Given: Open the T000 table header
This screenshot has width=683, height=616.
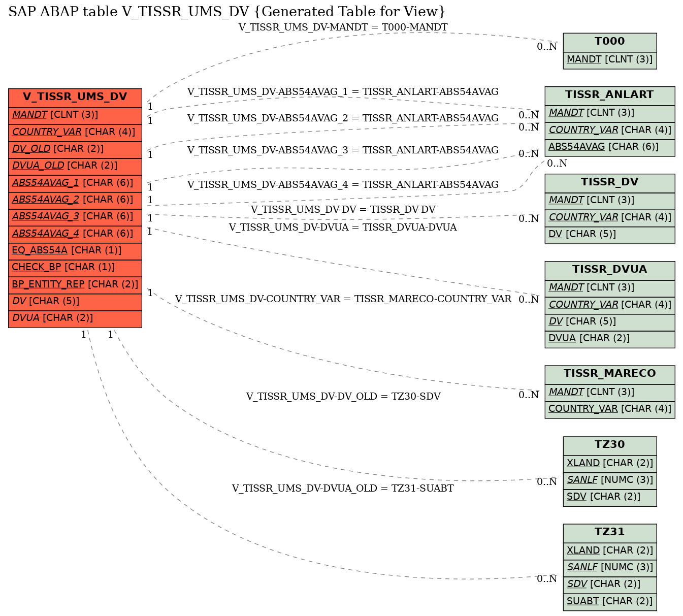Looking at the screenshot, I should point(610,42).
